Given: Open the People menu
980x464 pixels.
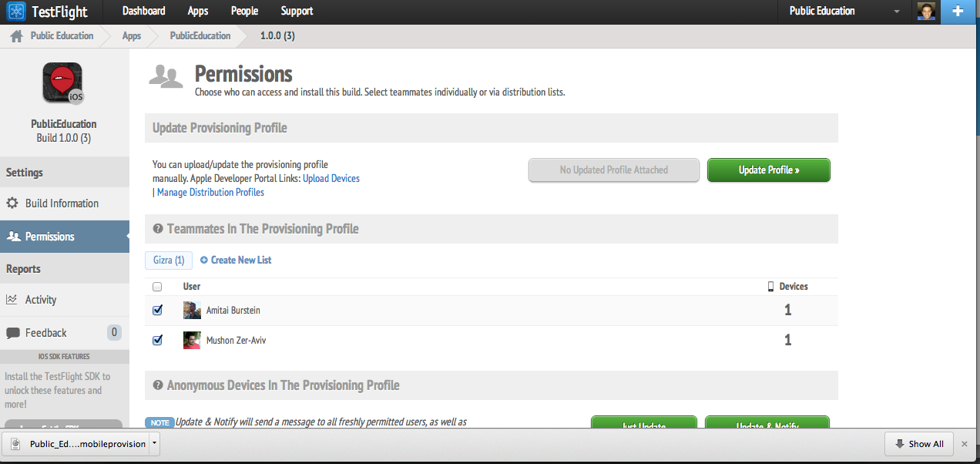Looking at the screenshot, I should (244, 11).
